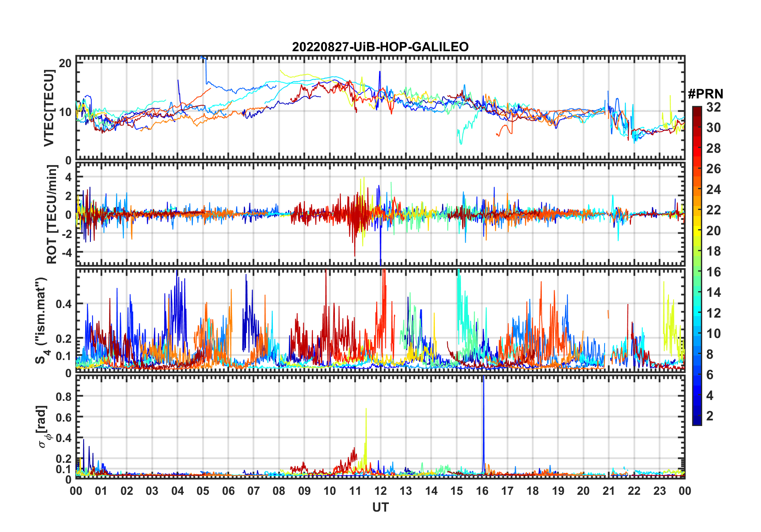
Task: Click UT axis hour label 19
Action: click(558, 491)
